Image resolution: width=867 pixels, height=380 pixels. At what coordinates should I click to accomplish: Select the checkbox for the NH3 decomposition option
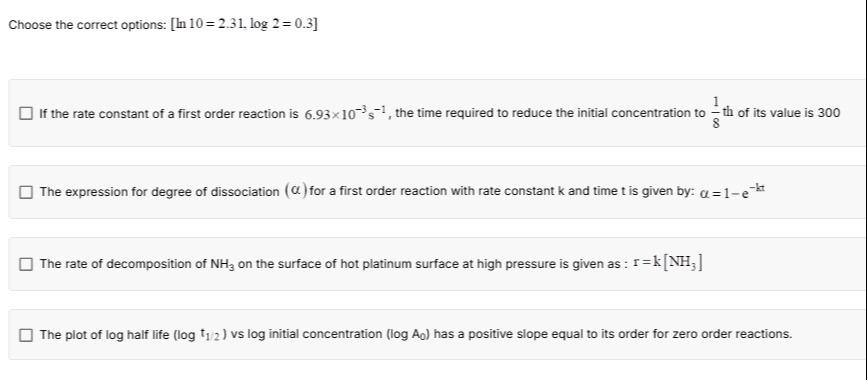25,264
